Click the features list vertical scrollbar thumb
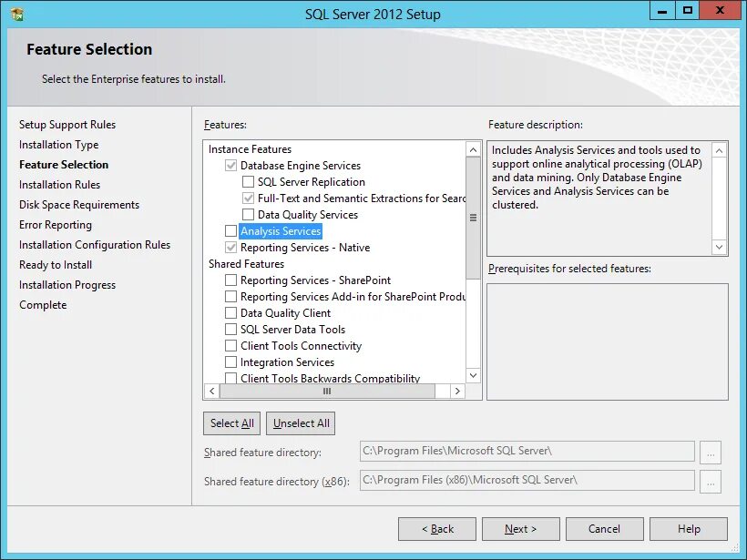 [x=473, y=218]
